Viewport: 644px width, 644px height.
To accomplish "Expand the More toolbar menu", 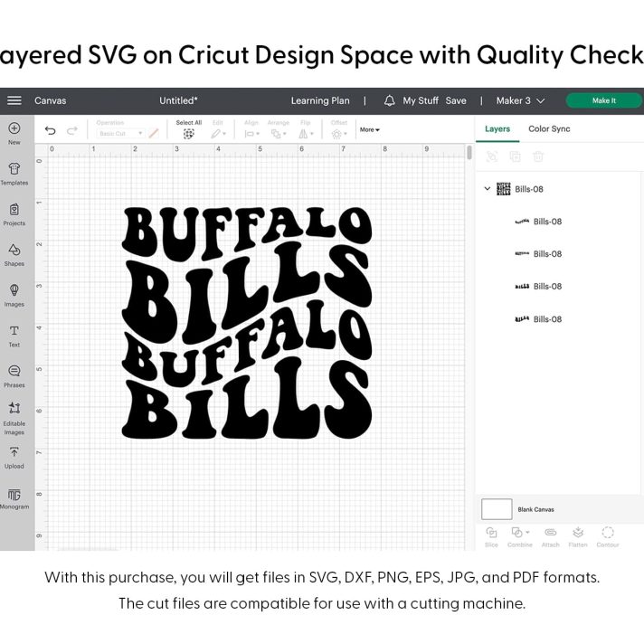I will click(x=370, y=129).
